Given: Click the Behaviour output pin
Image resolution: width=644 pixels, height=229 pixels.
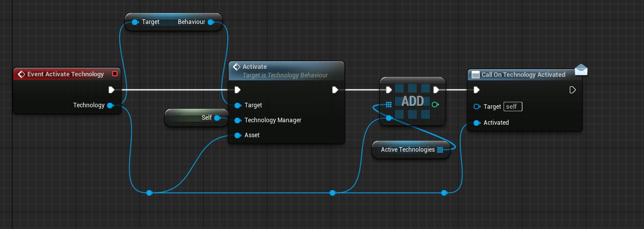Looking at the screenshot, I should pyautogui.click(x=210, y=22).
